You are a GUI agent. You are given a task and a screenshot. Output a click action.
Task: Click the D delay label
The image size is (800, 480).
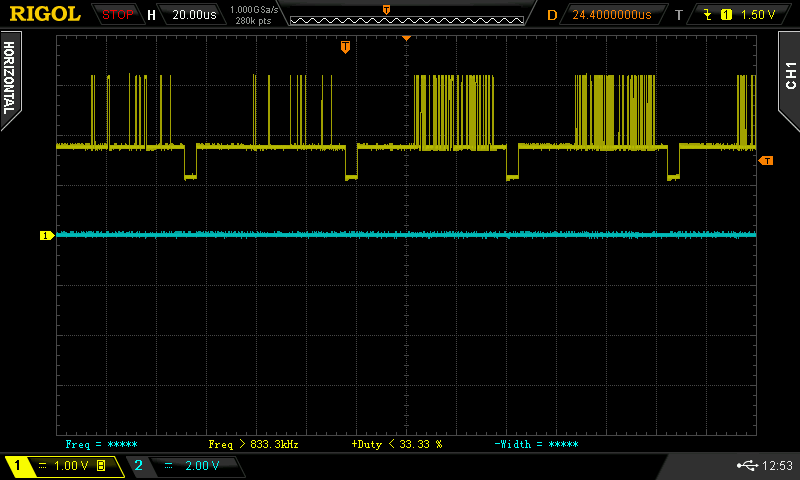coord(552,15)
